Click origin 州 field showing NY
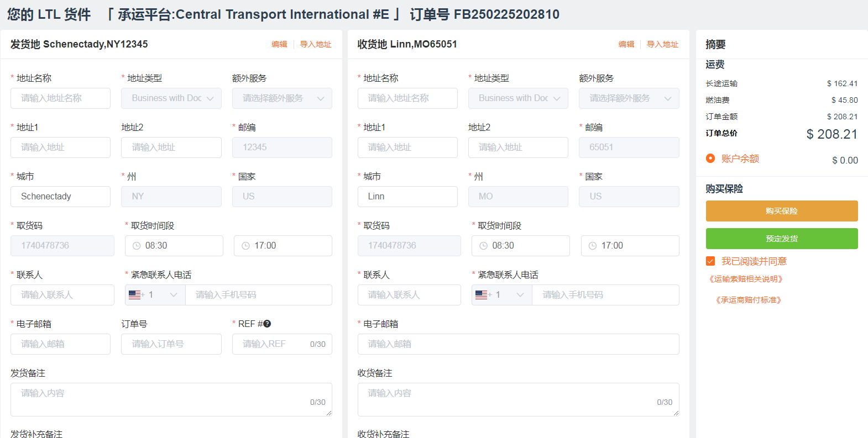 (x=171, y=197)
